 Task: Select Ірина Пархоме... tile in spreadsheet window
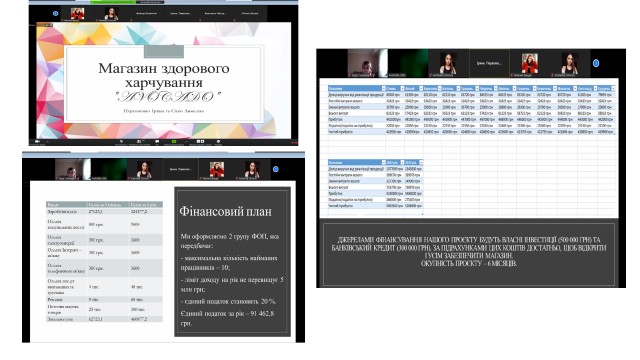tap(489, 63)
